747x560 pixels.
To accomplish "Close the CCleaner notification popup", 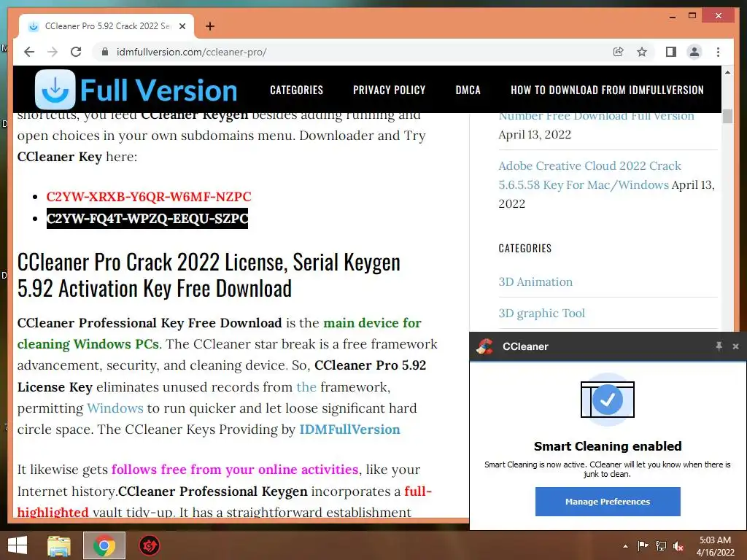I will point(735,346).
